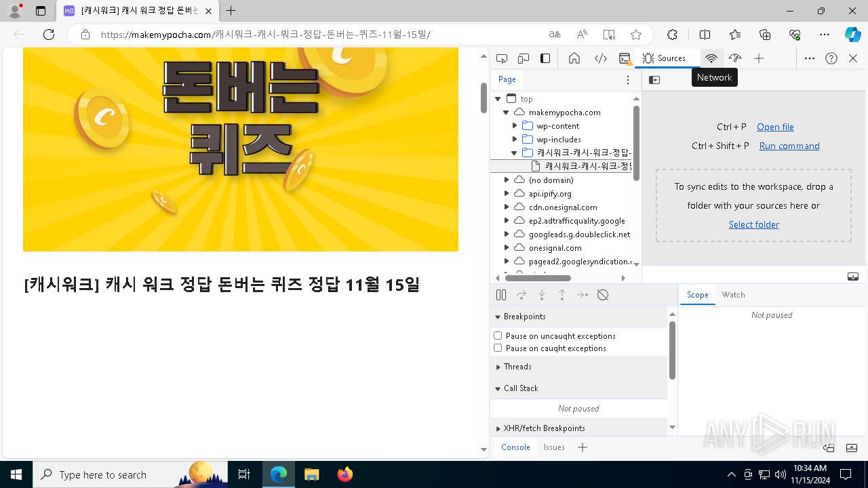Open the Issues drawer tab
Screen dimensions: 868x488
(554, 447)
